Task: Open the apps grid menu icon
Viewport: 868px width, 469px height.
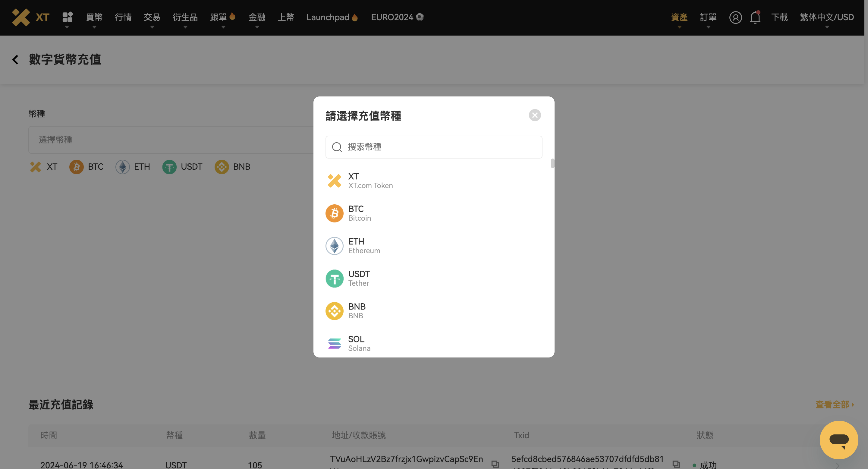Action: coord(68,17)
